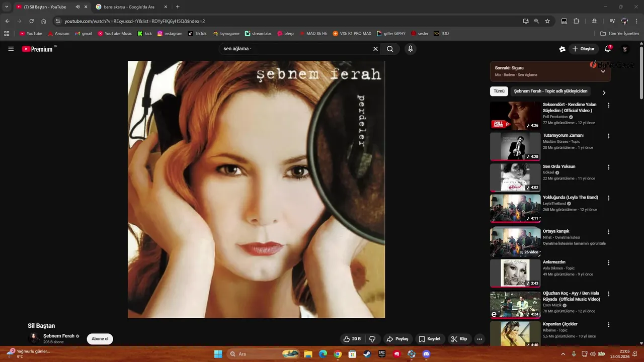644x362 pixels.
Task: Switch to the baris akarsu Google tab
Action: tap(131, 7)
